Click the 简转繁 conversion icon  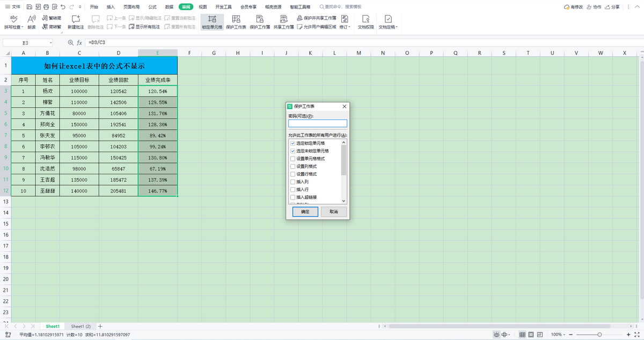click(45, 27)
